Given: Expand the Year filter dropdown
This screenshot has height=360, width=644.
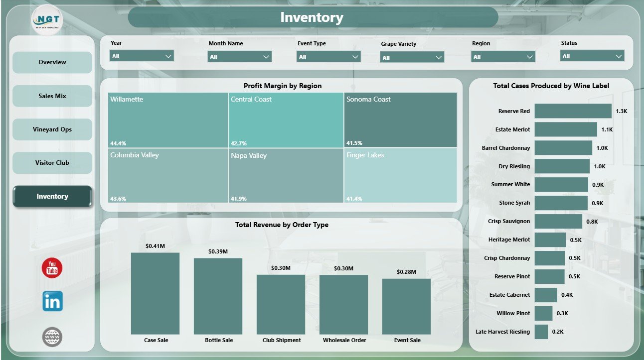Looking at the screenshot, I should point(142,56).
